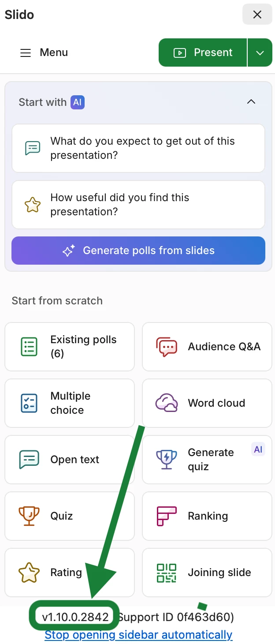The image size is (275, 644).
Task: Click the Generate quiz trophy icon
Action: (167, 460)
